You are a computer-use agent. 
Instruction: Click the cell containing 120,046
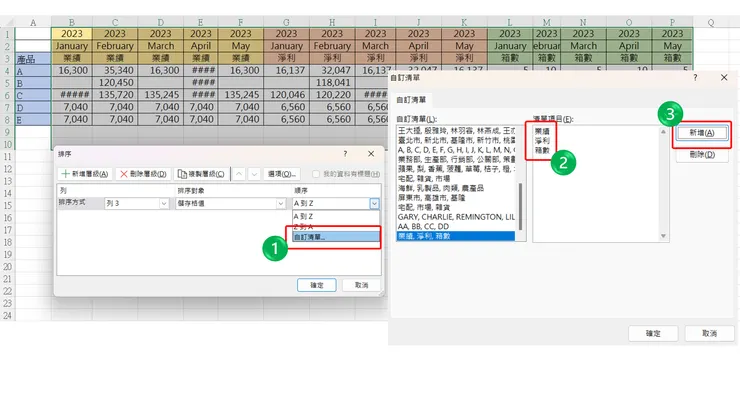click(286, 95)
